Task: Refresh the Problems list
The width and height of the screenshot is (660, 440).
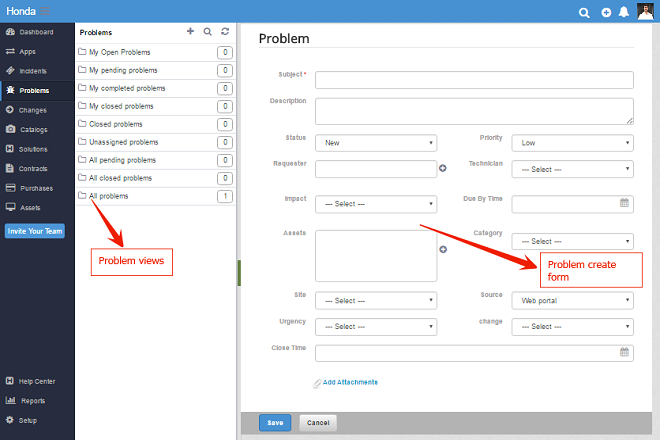Action: coord(225,32)
